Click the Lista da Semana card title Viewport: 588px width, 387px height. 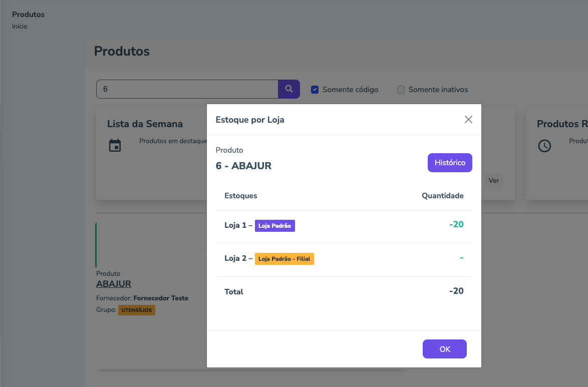(145, 124)
